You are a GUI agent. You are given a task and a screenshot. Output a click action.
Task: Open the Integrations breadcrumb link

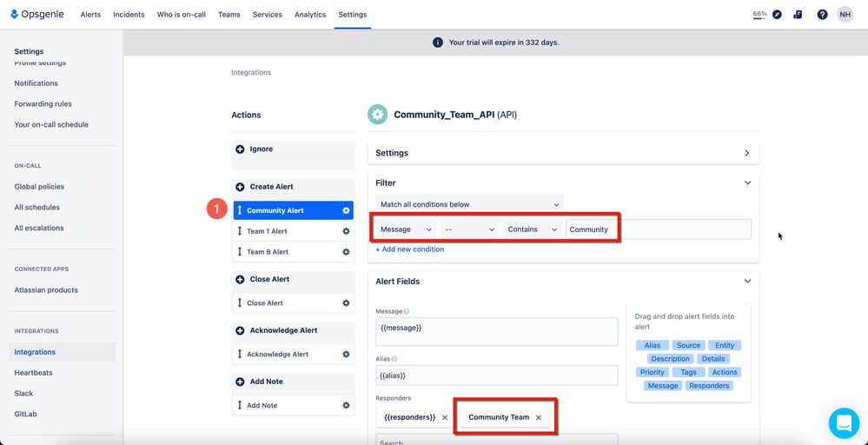(x=251, y=72)
